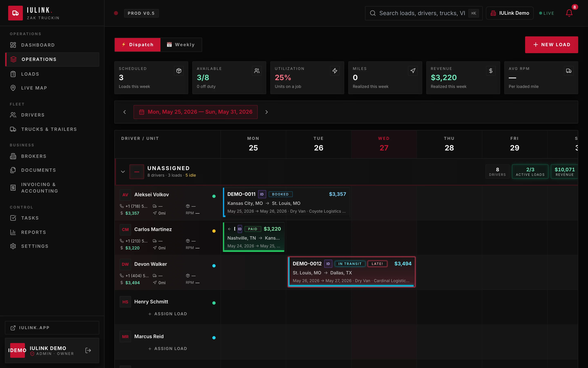
Task: Click the BOOKED status tag
Action: 280,194
